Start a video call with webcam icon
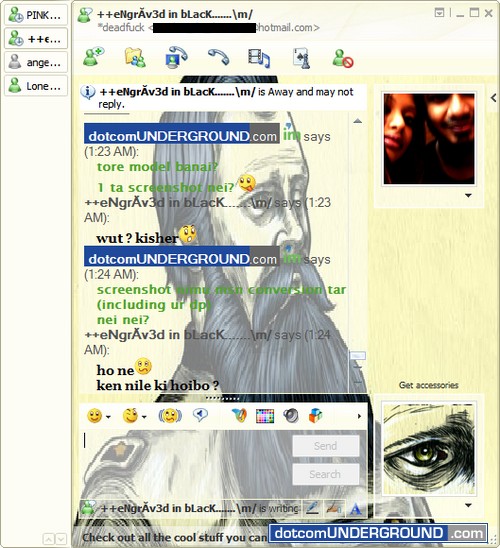This screenshot has height=548, width=500. (x=176, y=57)
